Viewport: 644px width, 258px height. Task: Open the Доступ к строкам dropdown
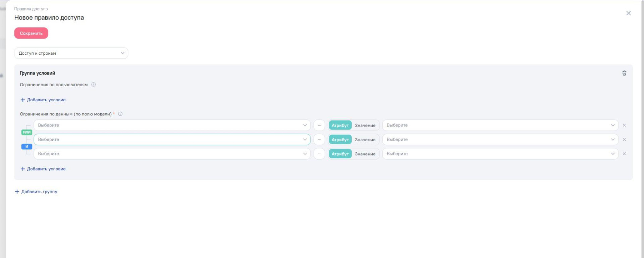pyautogui.click(x=71, y=53)
